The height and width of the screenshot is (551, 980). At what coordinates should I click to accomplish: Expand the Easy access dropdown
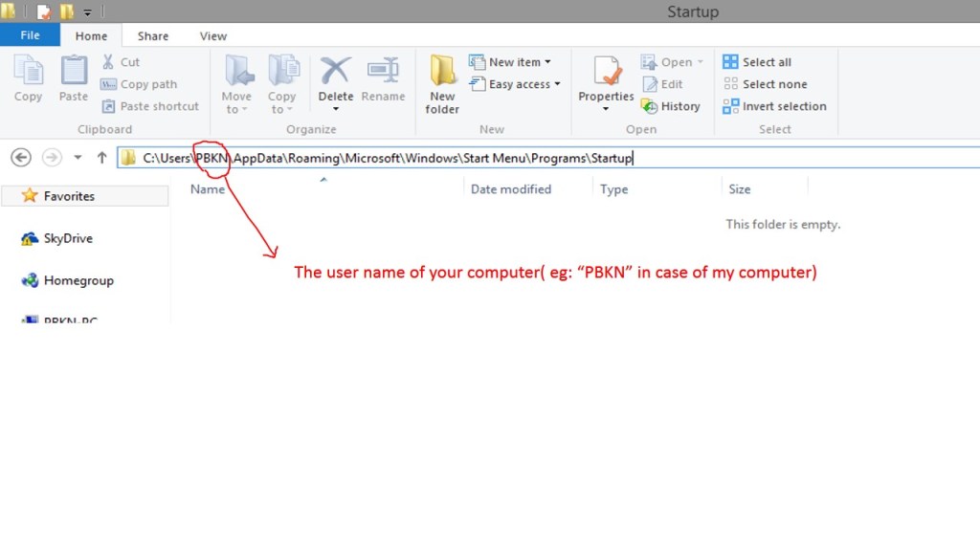click(x=515, y=84)
